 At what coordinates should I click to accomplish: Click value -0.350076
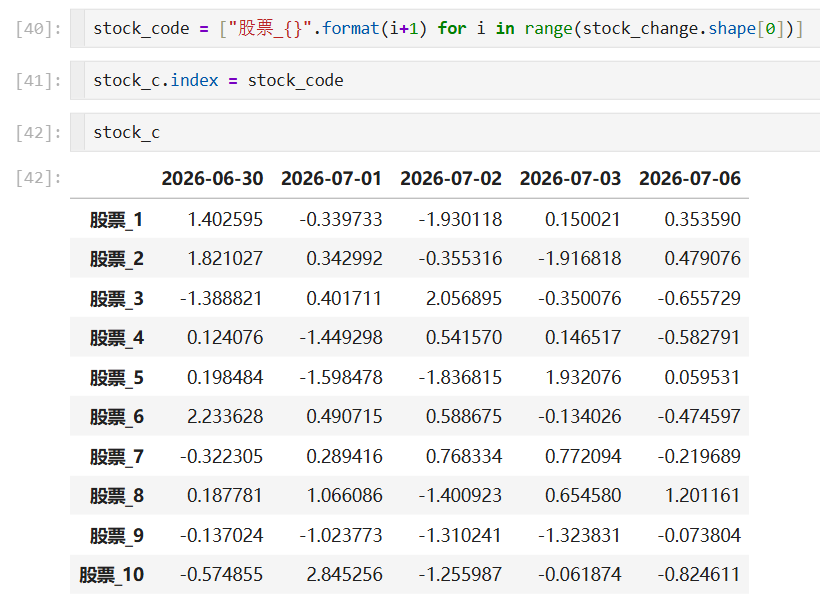(x=579, y=298)
